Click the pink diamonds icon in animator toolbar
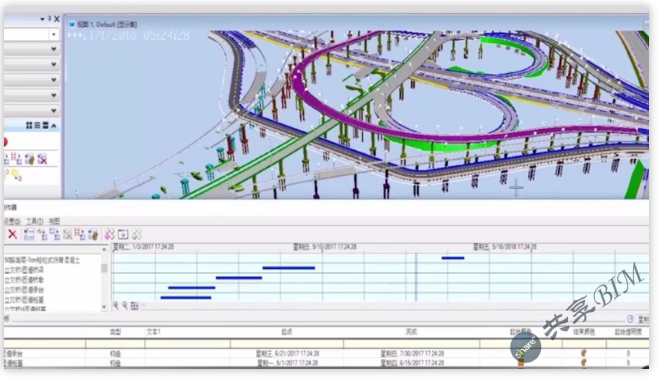 [x=109, y=234]
